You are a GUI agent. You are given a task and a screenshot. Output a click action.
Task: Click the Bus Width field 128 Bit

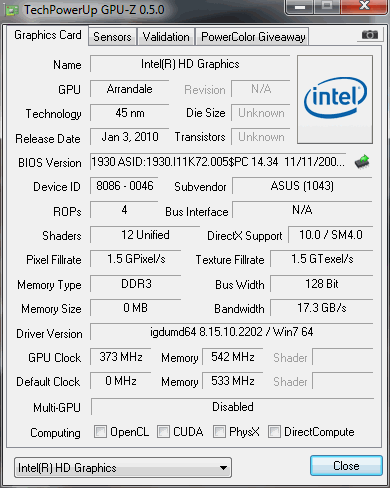[x=322, y=284]
